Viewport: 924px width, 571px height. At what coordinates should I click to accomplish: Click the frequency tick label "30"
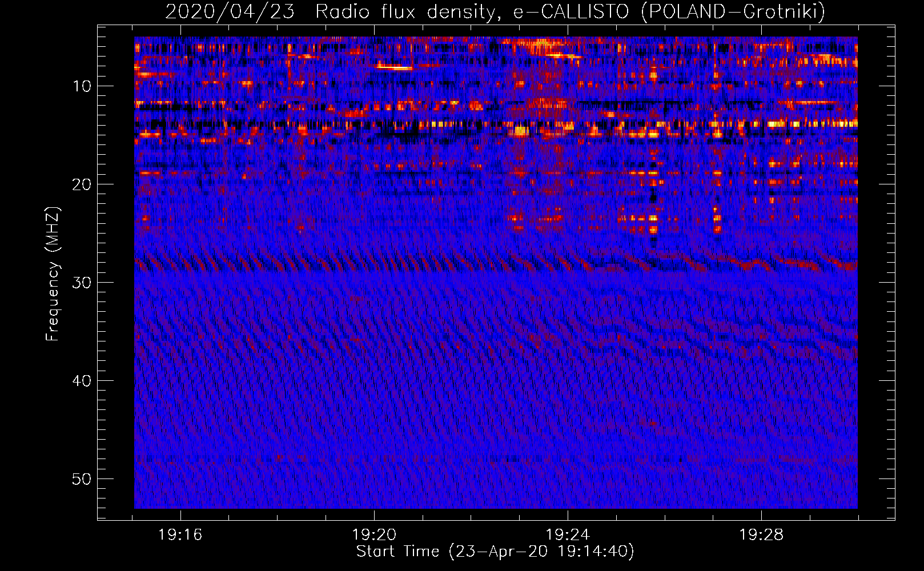82,283
